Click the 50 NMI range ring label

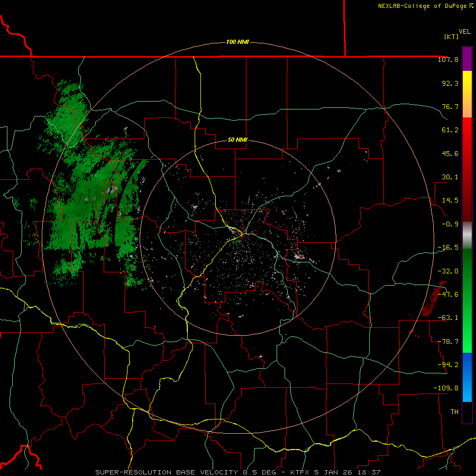point(237,140)
